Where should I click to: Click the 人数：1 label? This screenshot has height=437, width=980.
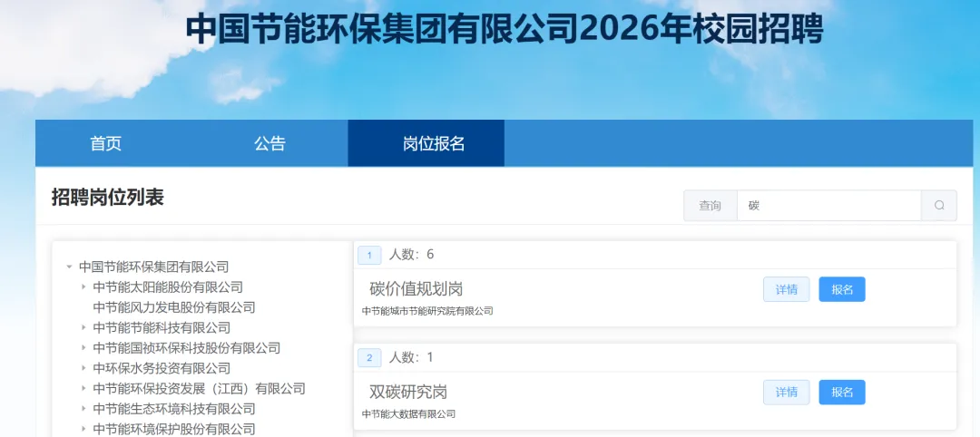411,357
